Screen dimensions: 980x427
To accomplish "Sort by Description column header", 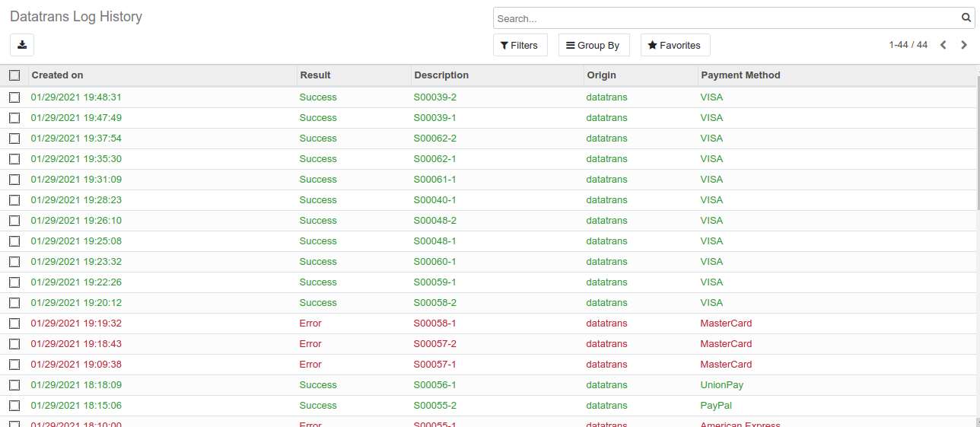I will 441,75.
